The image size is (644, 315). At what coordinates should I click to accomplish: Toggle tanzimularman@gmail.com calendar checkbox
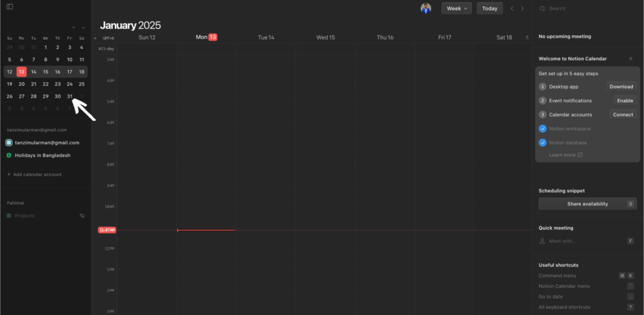9,142
